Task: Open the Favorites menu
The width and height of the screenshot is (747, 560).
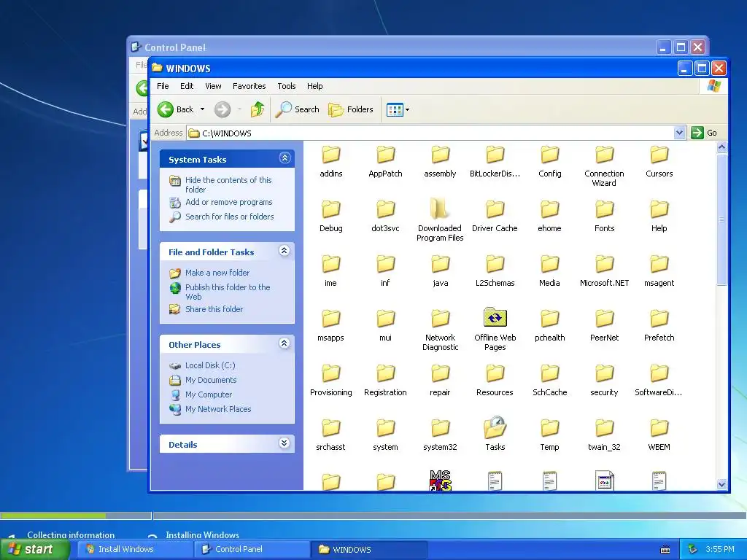Action: coord(249,86)
